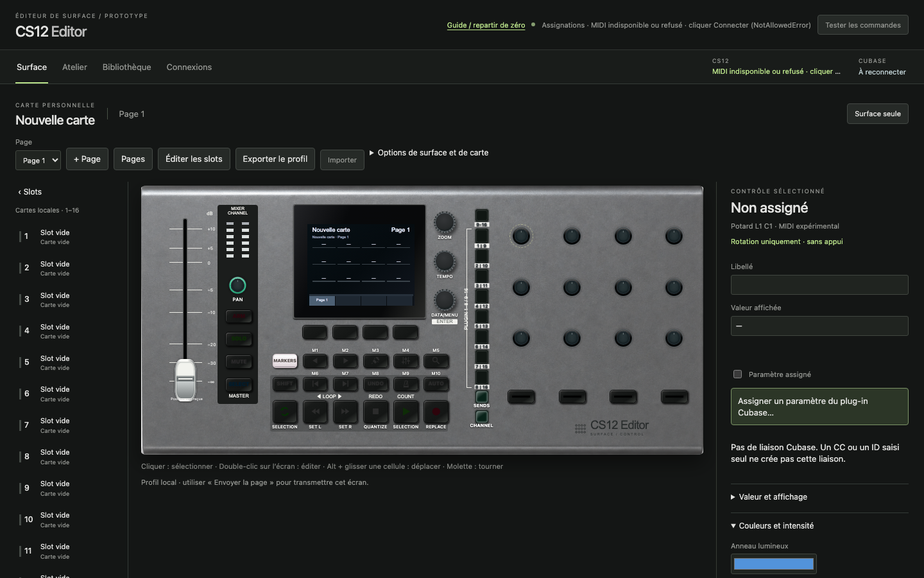The height and width of the screenshot is (578, 924).
Task: Open the Connexions tab
Action: 189,67
